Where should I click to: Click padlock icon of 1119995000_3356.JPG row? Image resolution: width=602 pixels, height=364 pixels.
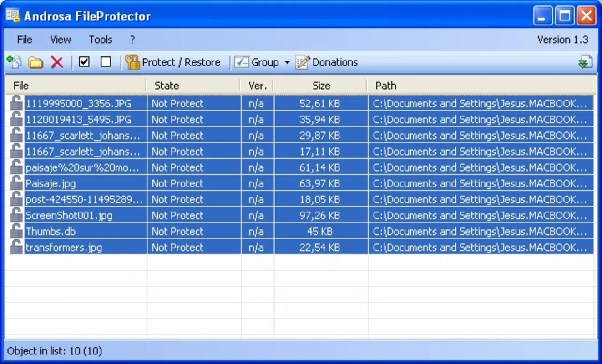16,103
